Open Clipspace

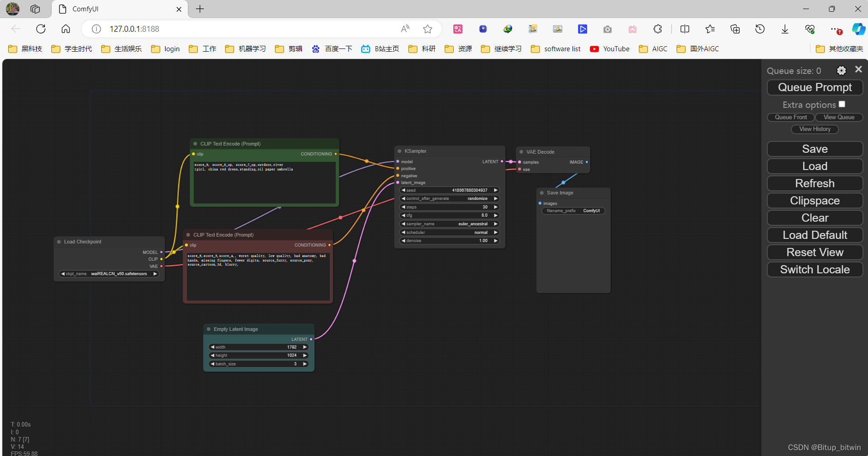[x=815, y=201]
